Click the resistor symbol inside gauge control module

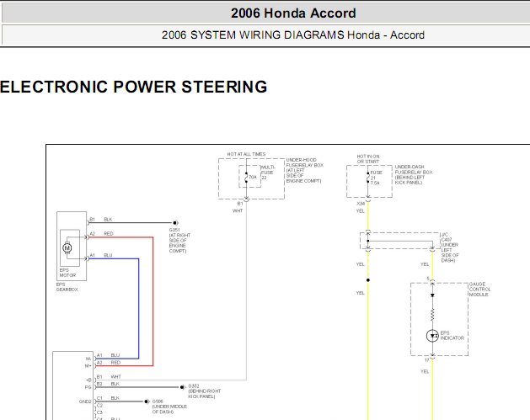(x=432, y=315)
